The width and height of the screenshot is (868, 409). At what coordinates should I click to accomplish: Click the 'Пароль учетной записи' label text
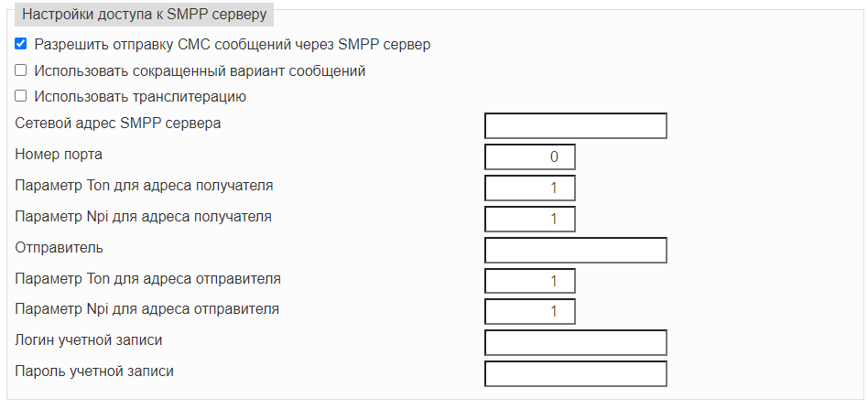click(x=94, y=371)
